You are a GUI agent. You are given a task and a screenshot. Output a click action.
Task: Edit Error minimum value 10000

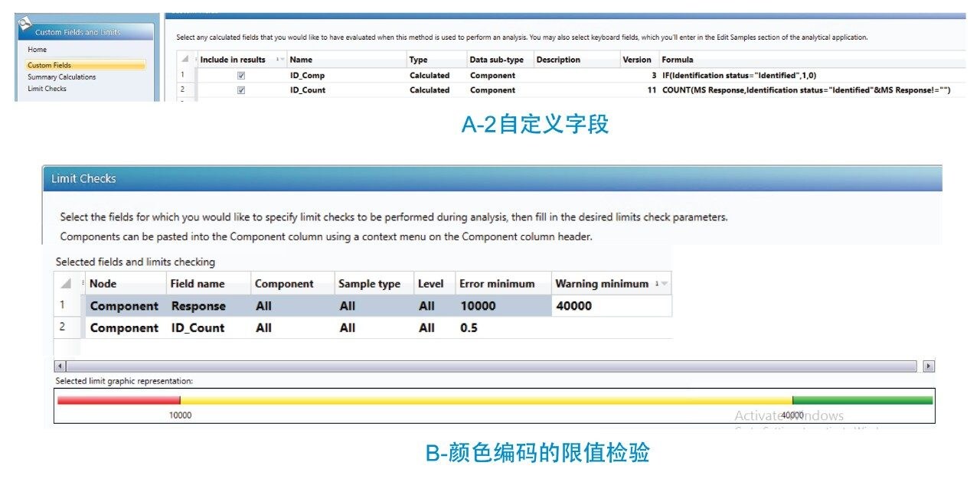tap(503, 306)
